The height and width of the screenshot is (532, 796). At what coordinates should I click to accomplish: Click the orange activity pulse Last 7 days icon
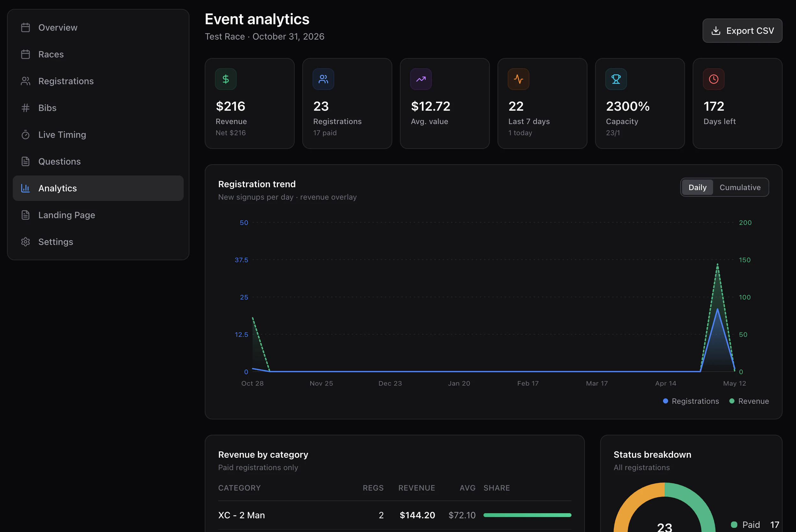tap(518, 79)
